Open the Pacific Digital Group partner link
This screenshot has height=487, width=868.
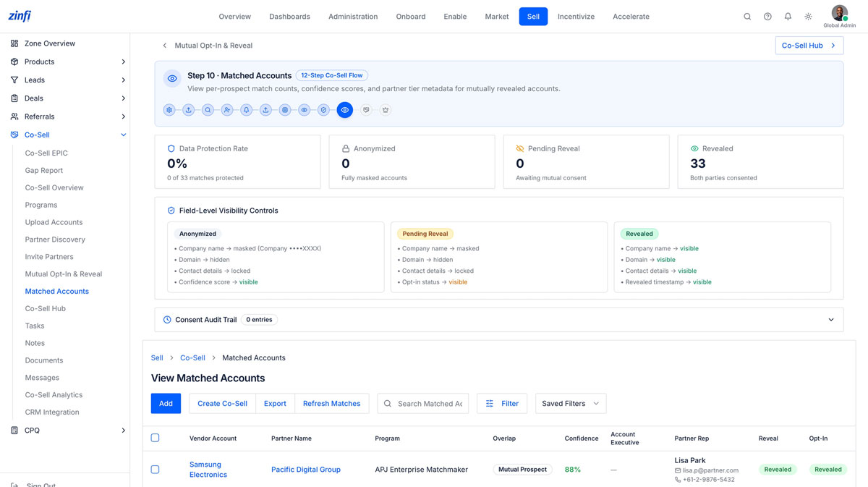click(306, 470)
